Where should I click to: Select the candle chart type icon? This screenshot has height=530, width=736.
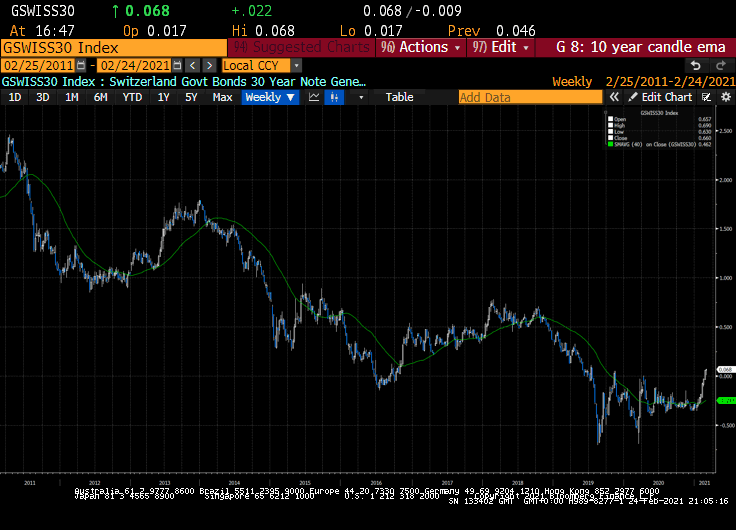(334, 97)
